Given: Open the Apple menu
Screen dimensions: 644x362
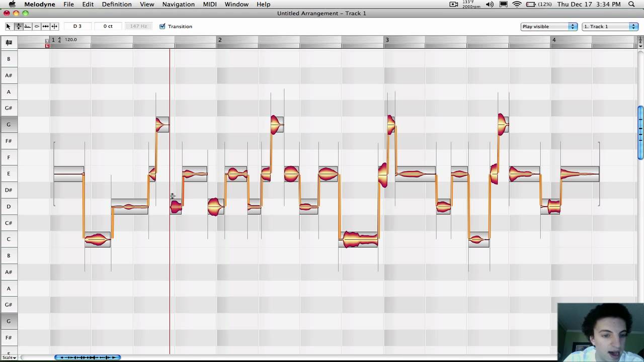Looking at the screenshot, I should (12, 4).
